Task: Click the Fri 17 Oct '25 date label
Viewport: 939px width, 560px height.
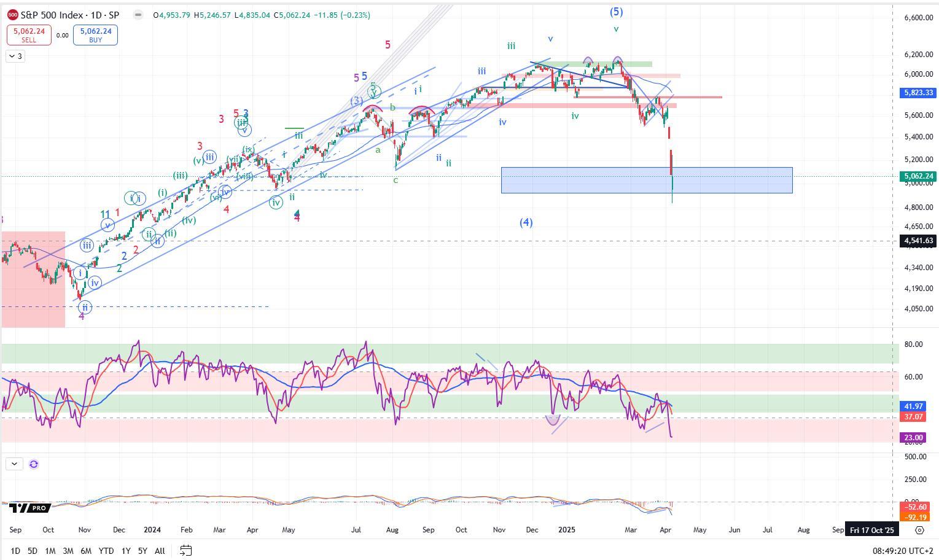Action: click(871, 530)
